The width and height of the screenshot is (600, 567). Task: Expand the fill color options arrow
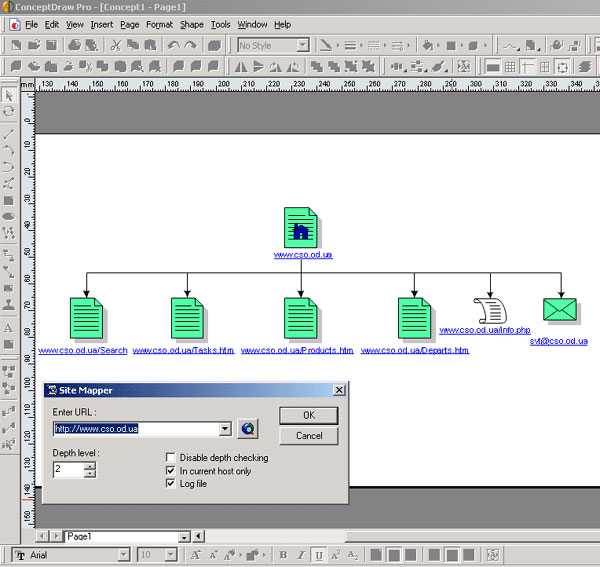click(438, 46)
